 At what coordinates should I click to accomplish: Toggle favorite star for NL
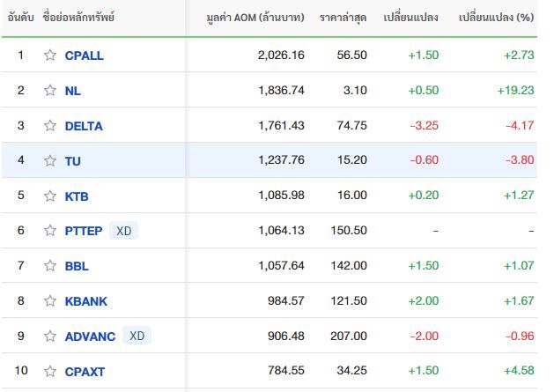click(50, 91)
